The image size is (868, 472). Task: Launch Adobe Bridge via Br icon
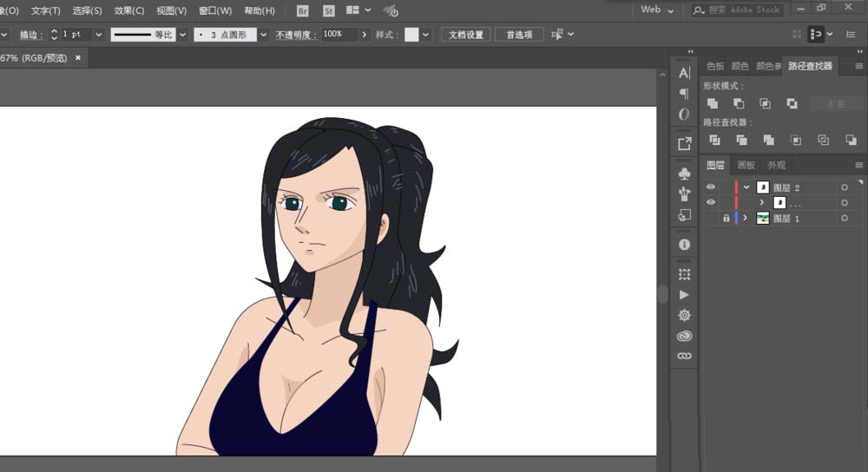pos(303,10)
